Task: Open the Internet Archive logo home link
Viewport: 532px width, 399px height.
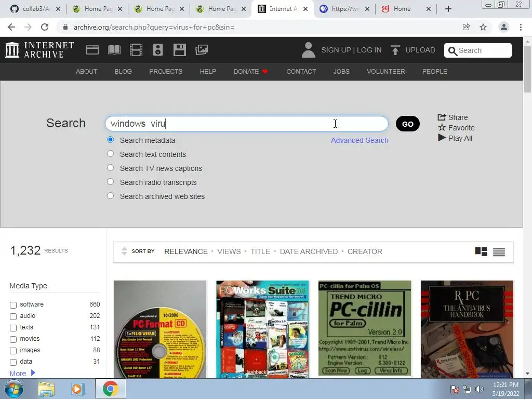Action: tap(39, 50)
